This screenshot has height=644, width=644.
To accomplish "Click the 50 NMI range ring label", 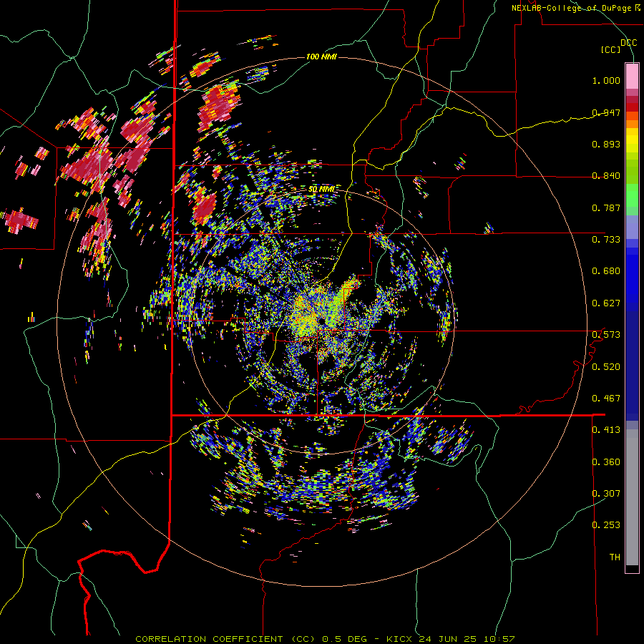I will (321, 190).
